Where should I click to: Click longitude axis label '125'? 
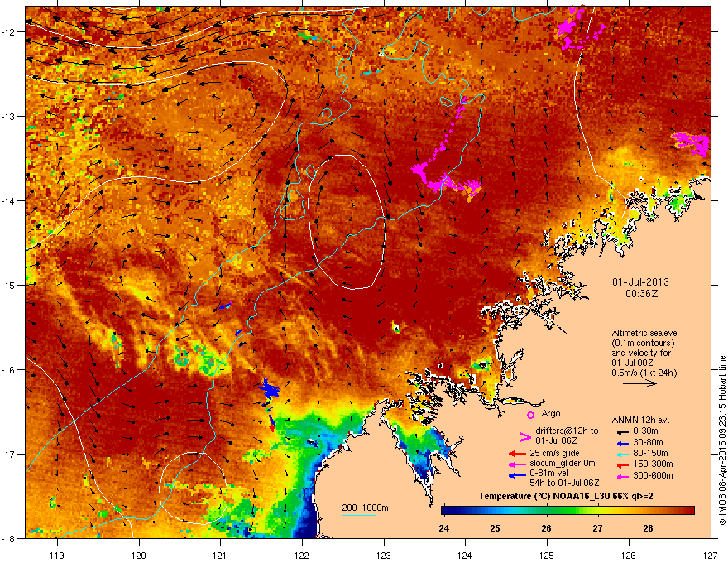point(548,555)
